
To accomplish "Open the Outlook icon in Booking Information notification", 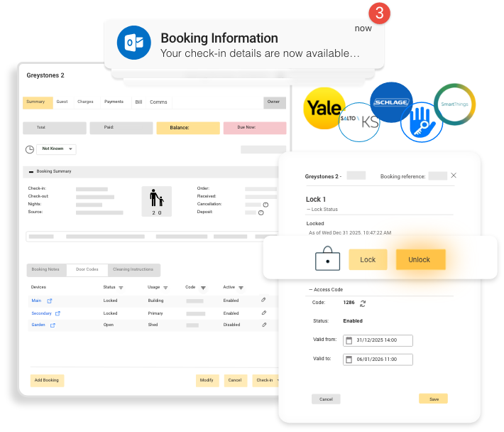I will pyautogui.click(x=133, y=43).
